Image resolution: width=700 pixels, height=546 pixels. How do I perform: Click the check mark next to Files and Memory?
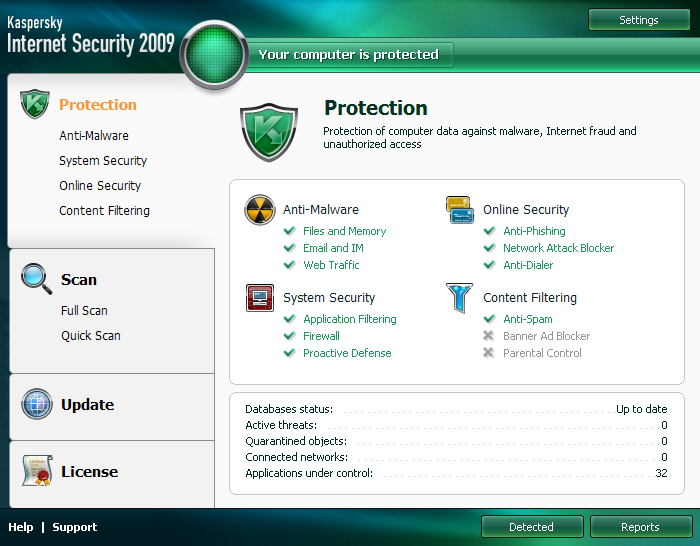coord(290,231)
